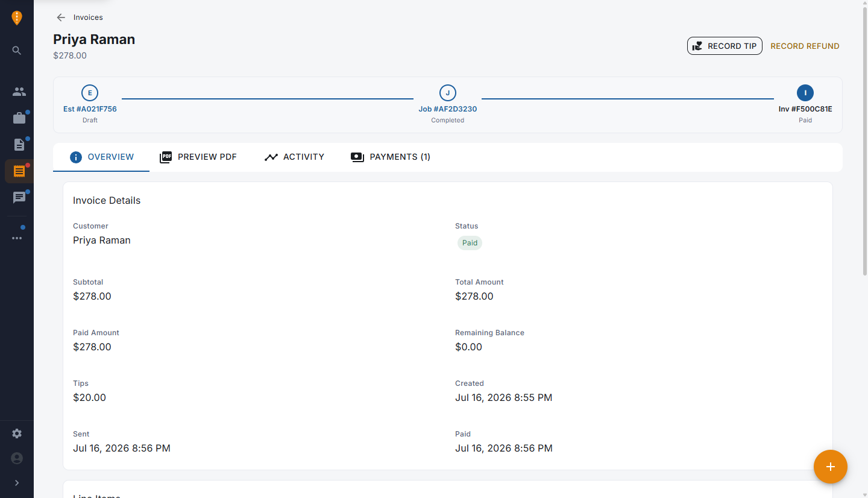Screen dimensions: 868x498
Task: Switch to the Overview tab
Action: click(101, 157)
